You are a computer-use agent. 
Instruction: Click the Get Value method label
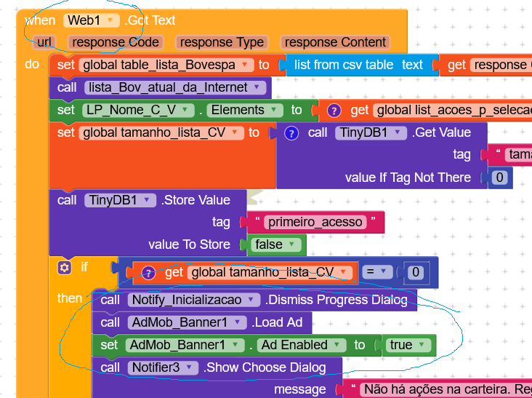441,132
